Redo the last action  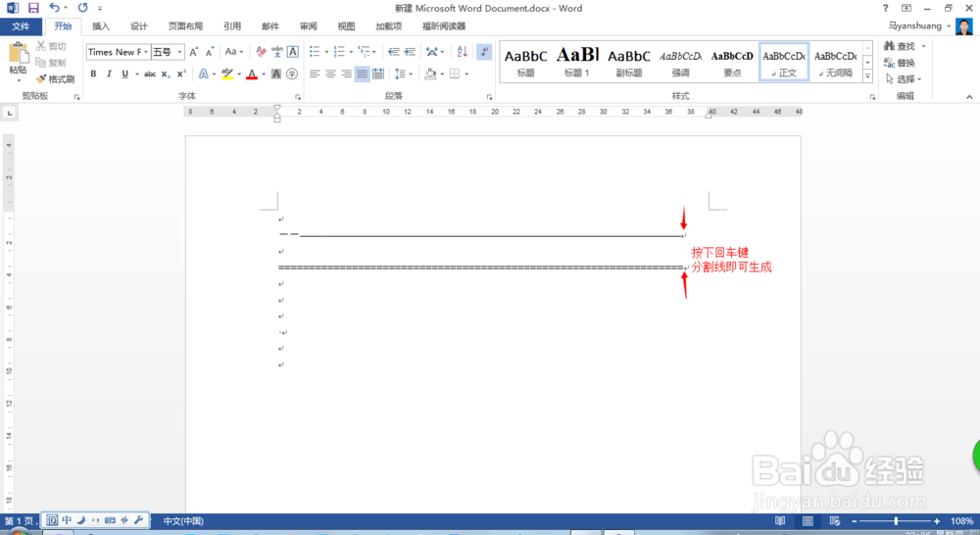point(82,8)
